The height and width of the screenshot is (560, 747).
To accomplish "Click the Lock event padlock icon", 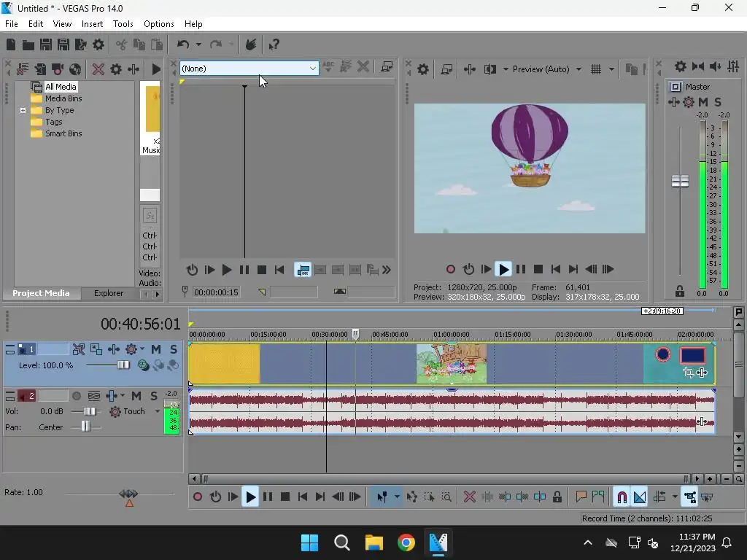I will point(557,497).
